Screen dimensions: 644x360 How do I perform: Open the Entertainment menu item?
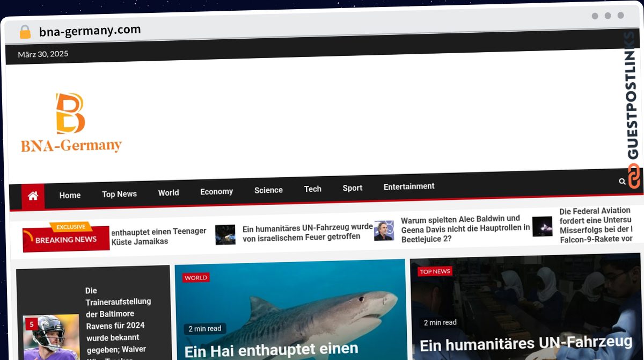click(x=409, y=186)
